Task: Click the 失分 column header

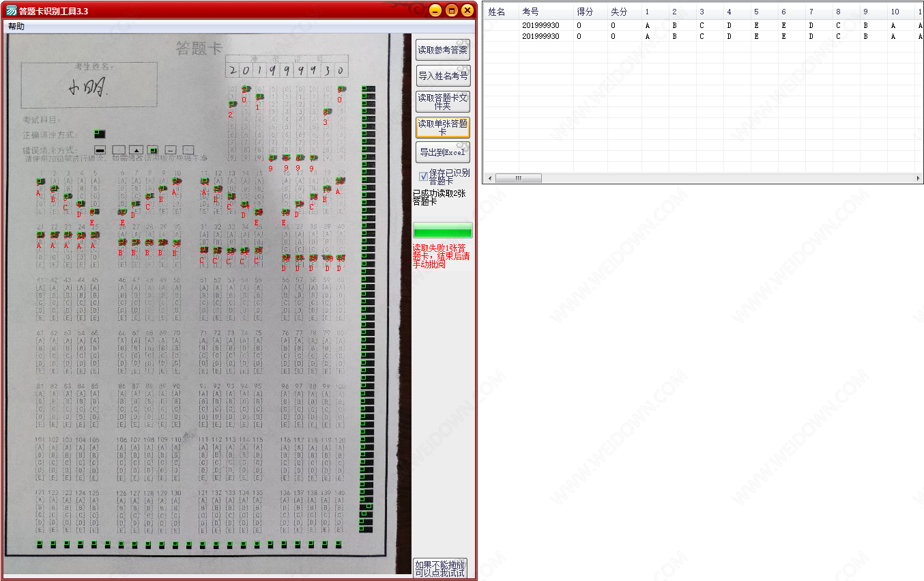Action: click(x=624, y=12)
